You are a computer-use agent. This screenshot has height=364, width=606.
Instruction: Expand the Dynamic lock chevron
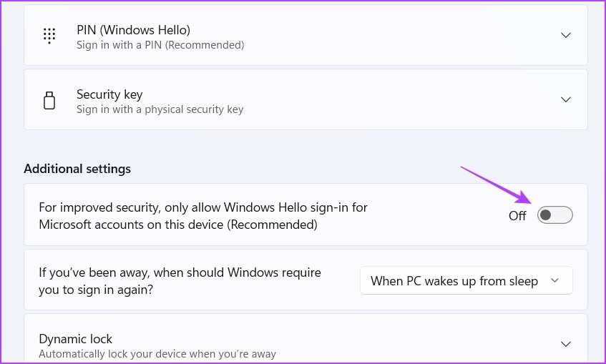tap(565, 344)
